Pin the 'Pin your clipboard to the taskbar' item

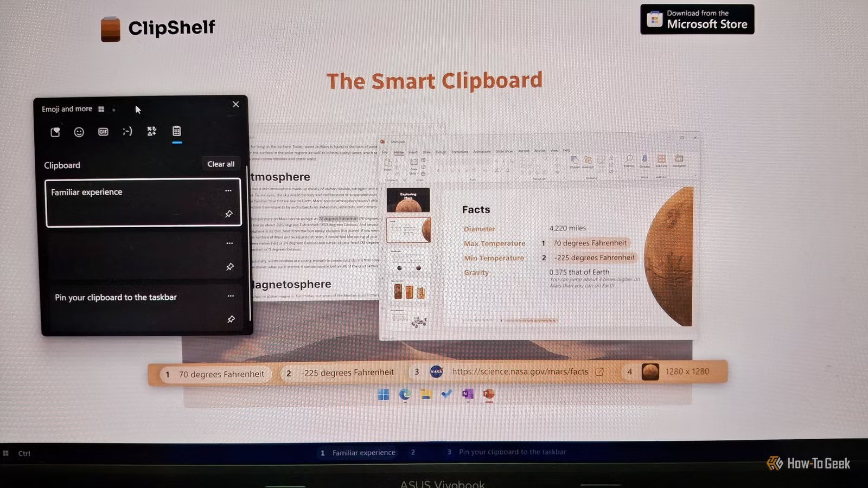(x=231, y=319)
